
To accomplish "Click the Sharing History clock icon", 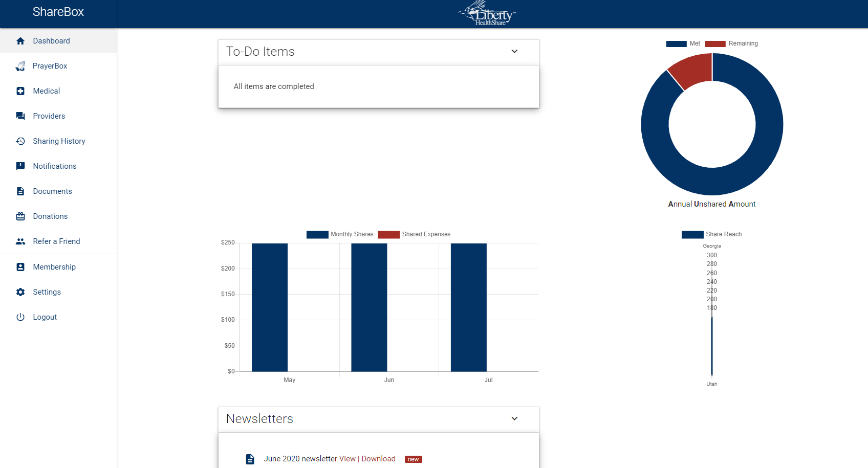I will (20, 141).
